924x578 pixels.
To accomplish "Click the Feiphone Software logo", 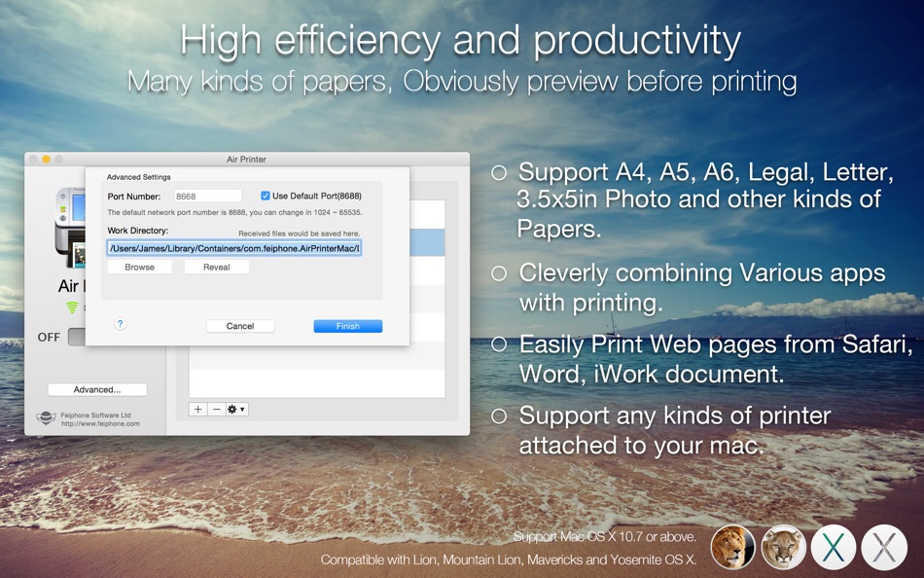I will (x=46, y=415).
